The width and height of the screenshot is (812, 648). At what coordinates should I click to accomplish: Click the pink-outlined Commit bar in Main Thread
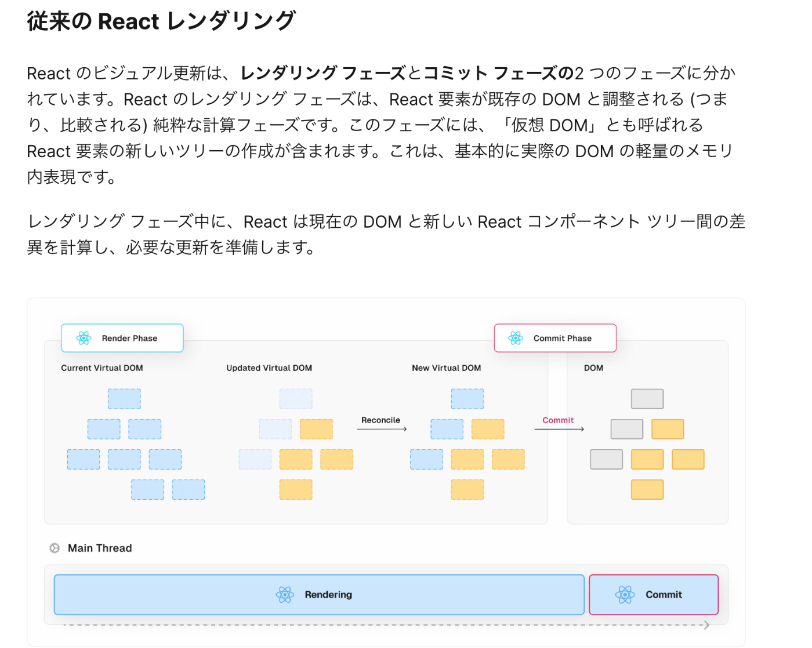pos(654,595)
